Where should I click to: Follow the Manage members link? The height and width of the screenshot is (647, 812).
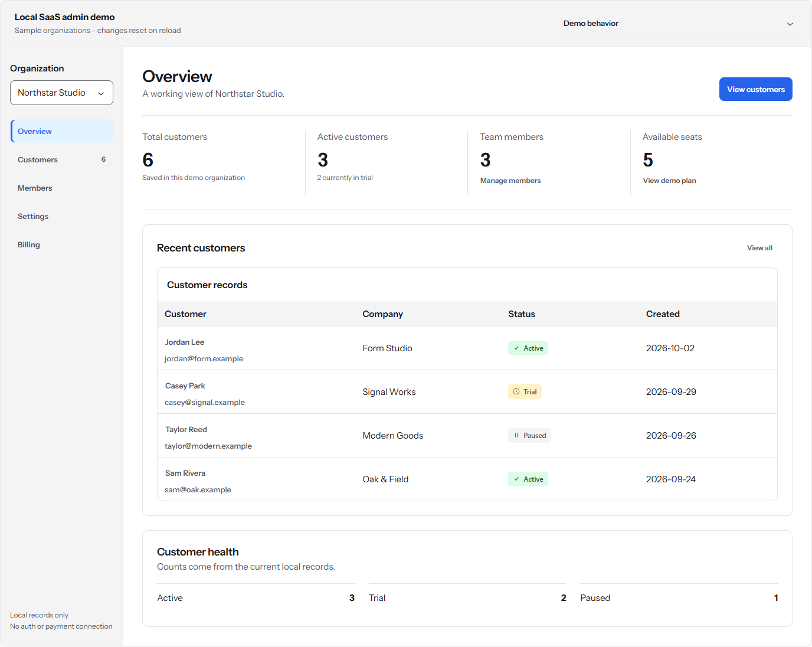[x=510, y=181]
